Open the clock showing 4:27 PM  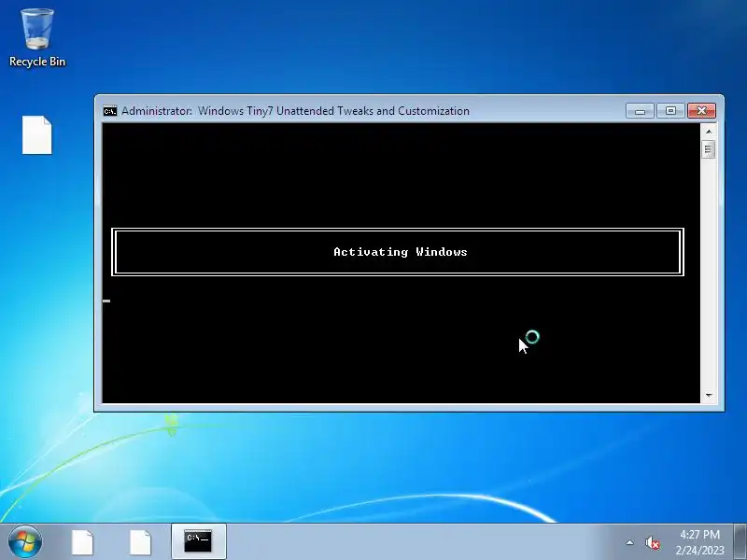coord(699,542)
